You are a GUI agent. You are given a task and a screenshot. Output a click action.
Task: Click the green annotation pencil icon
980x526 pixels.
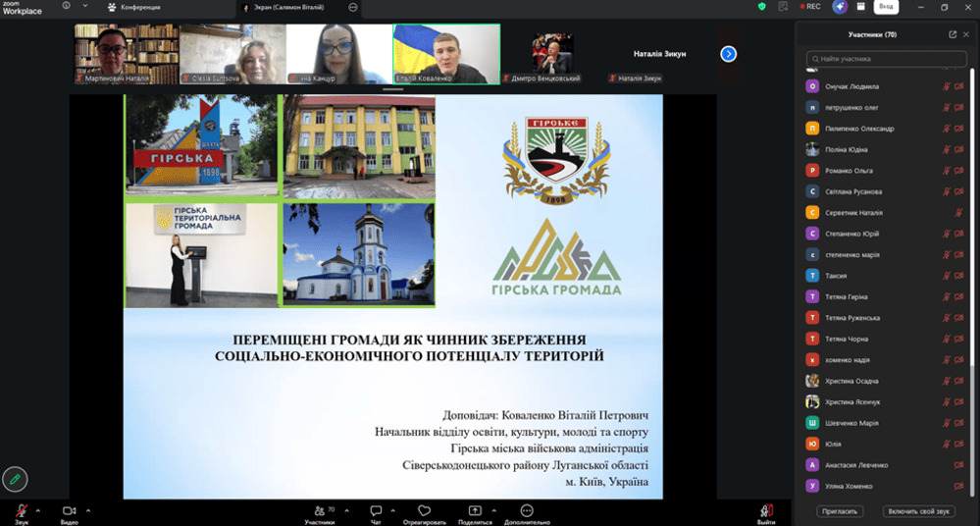pyautogui.click(x=15, y=479)
